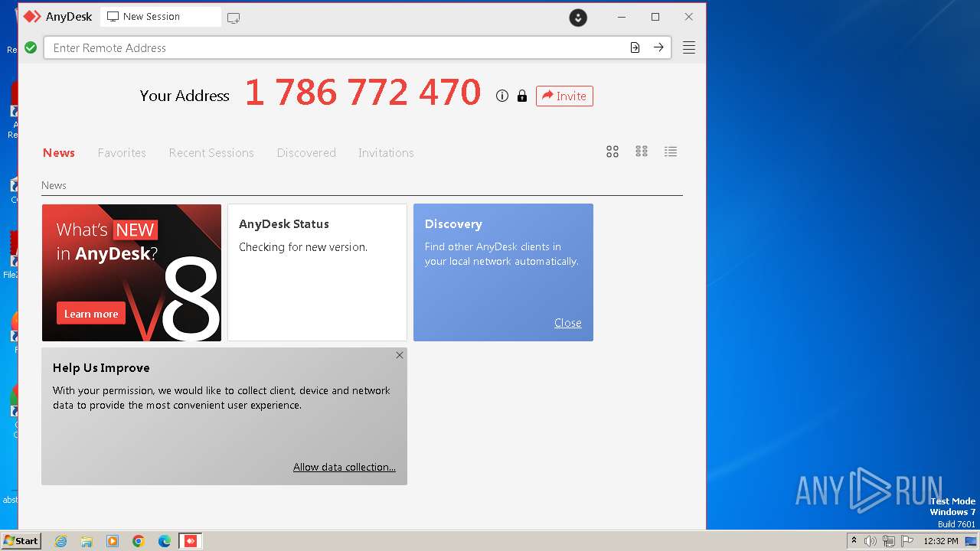The image size is (980, 551).
Task: Maximize the AnyDesk window
Action: 655,17
